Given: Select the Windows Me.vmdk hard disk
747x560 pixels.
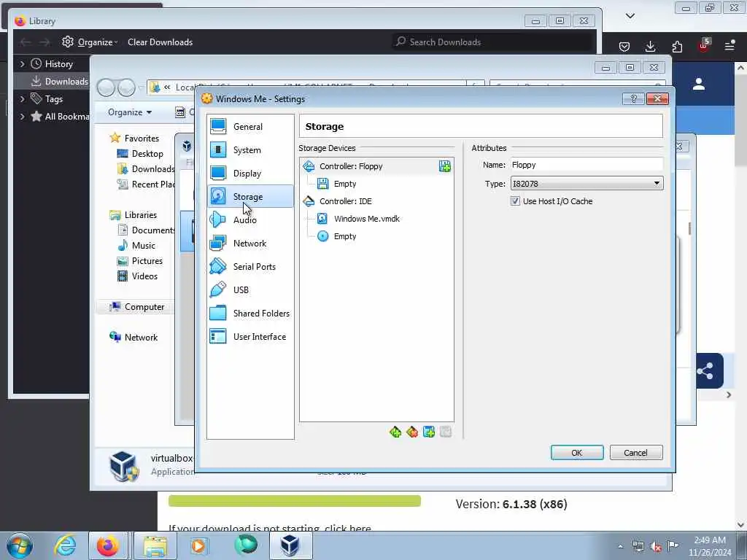Looking at the screenshot, I should tap(366, 219).
